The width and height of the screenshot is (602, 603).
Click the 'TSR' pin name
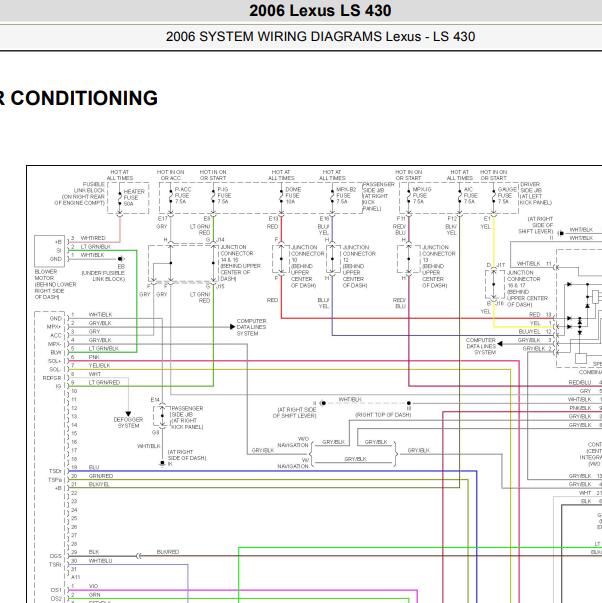55,565
